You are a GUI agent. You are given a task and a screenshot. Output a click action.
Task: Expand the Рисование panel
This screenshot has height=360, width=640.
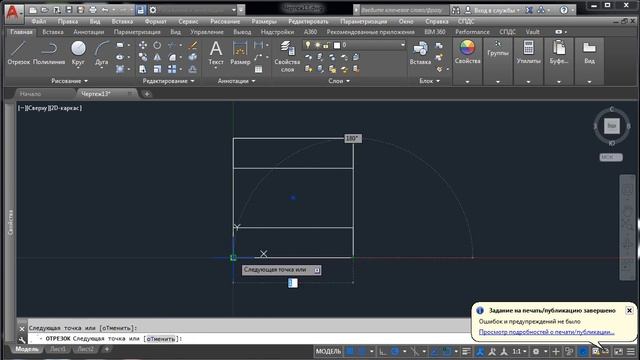(x=69, y=81)
